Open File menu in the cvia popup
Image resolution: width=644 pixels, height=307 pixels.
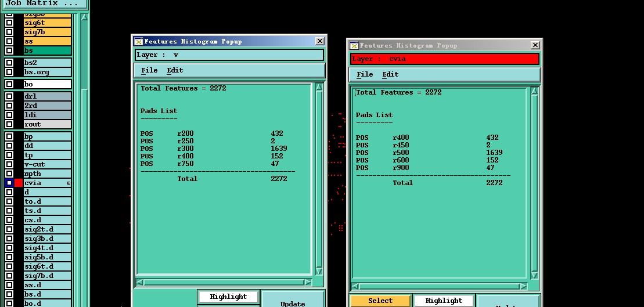[364, 74]
